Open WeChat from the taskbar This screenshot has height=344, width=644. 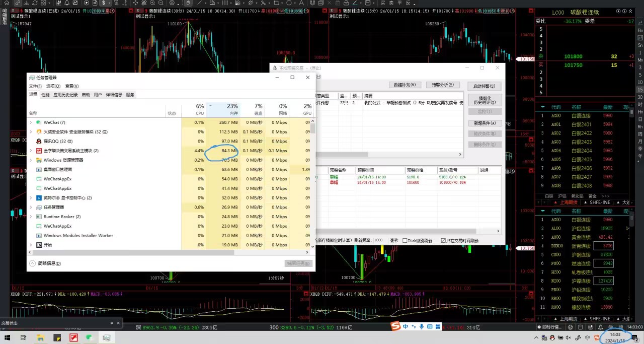90,337
